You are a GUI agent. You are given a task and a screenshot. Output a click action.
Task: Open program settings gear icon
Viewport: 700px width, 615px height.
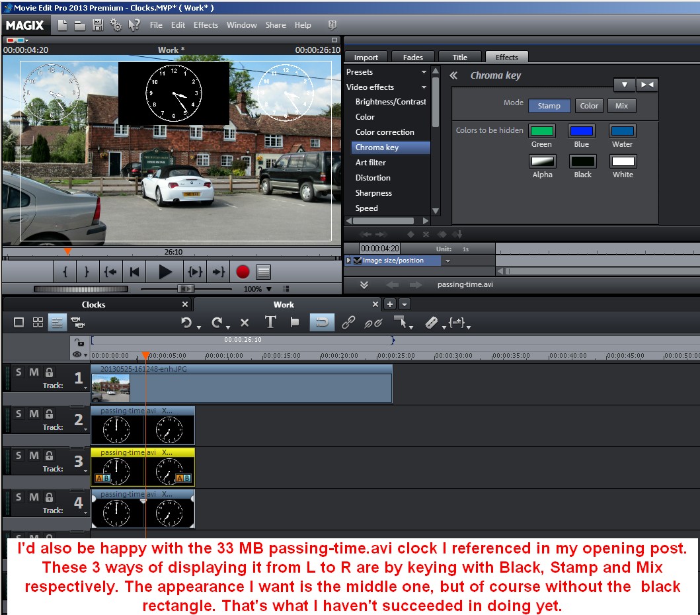pyautogui.click(x=116, y=25)
